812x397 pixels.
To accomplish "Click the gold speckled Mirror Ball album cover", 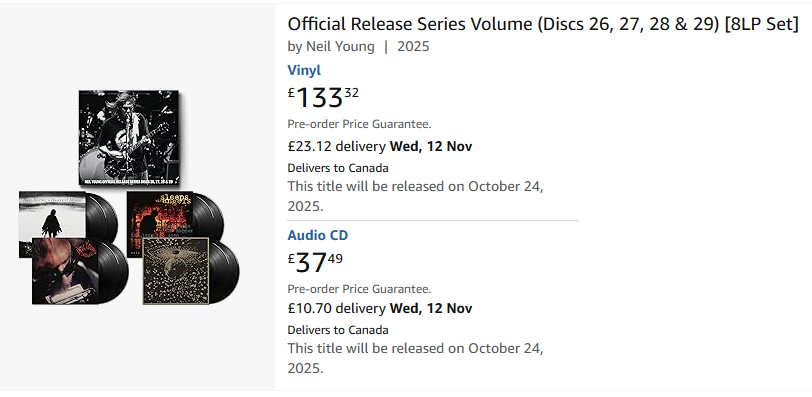I will [x=176, y=270].
